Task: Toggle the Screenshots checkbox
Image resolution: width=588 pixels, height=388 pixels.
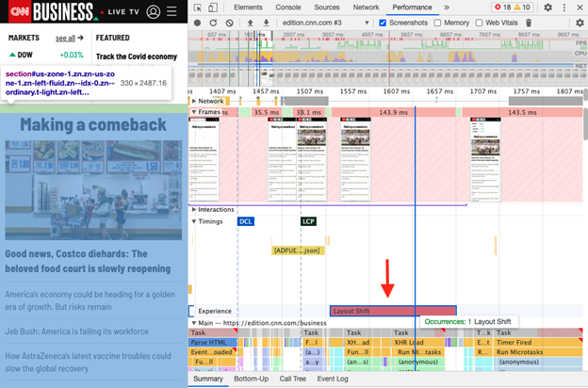Action: [382, 23]
